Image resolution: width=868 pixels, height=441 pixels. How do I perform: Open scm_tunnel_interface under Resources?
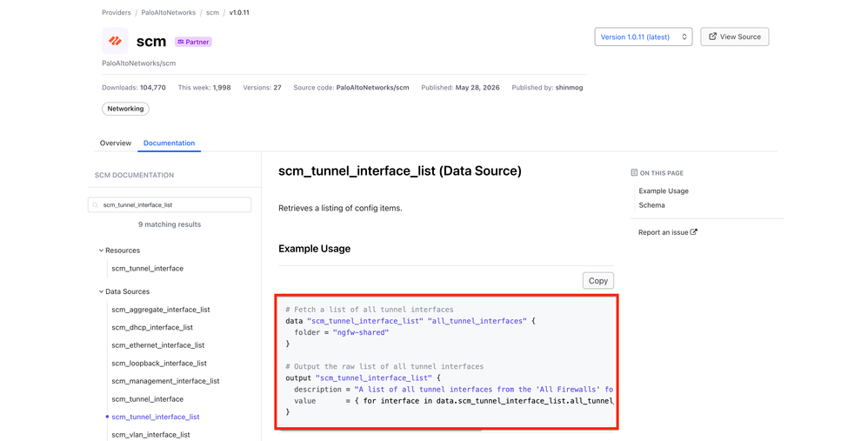[x=147, y=269]
